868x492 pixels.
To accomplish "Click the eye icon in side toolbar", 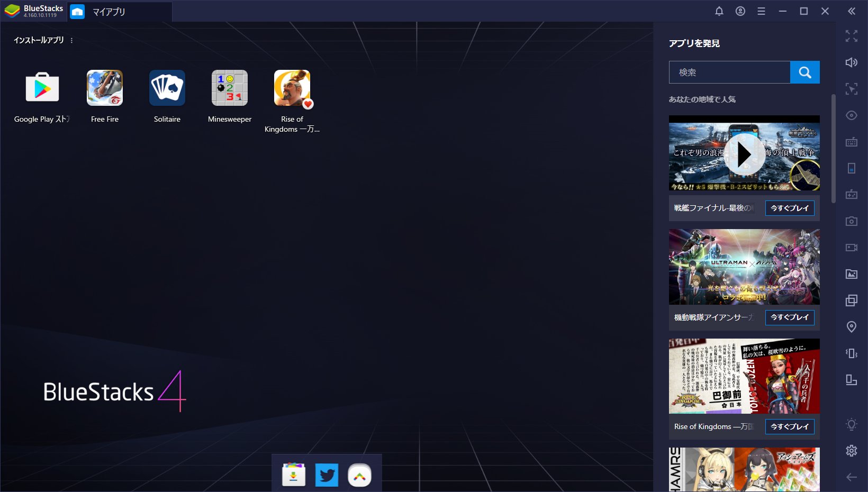I will click(x=852, y=115).
